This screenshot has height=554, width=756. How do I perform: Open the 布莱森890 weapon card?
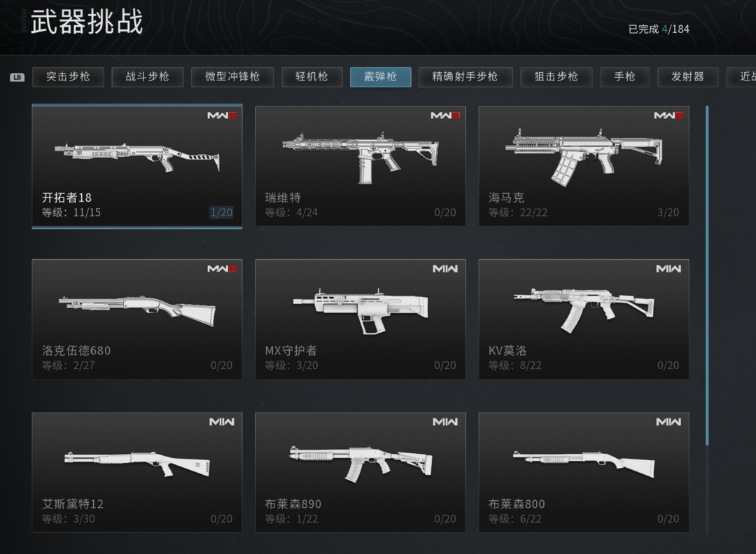pos(360,473)
